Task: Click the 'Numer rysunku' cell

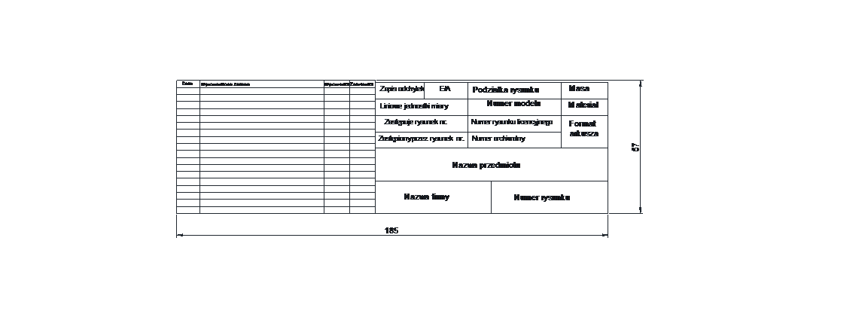Action: click(x=542, y=198)
